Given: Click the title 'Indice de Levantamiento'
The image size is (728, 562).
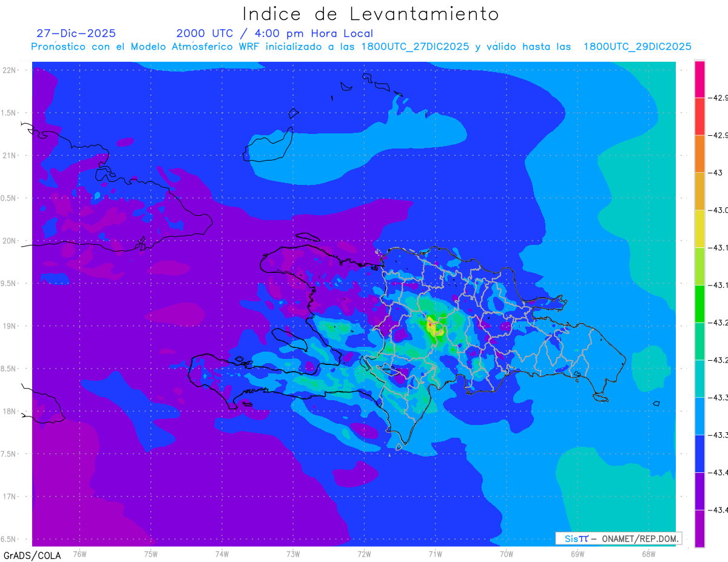Looking at the screenshot, I should coord(371,14).
